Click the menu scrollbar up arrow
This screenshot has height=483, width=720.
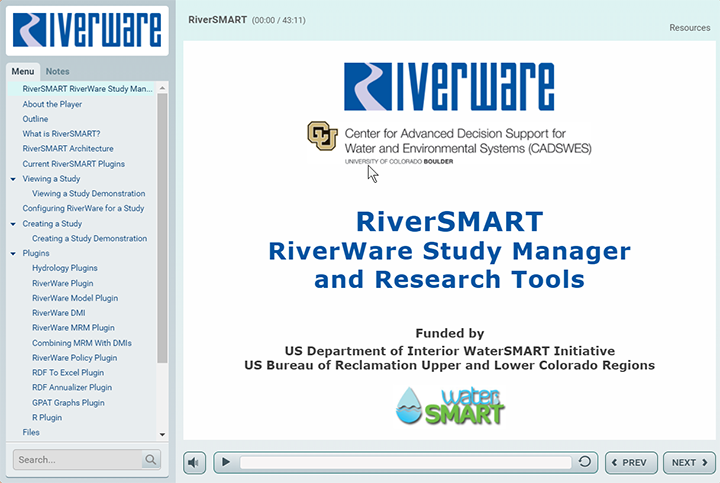coord(162,88)
